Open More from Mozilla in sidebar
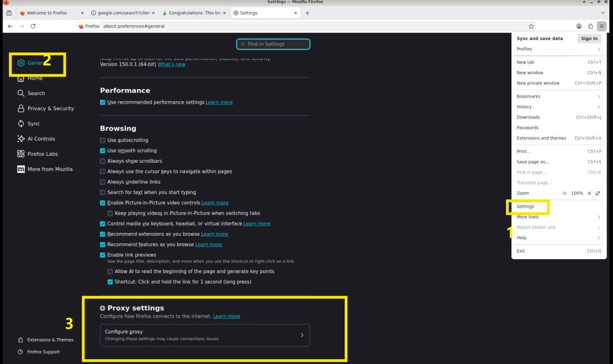Image resolution: width=613 pixels, height=364 pixels. pyautogui.click(x=45, y=169)
